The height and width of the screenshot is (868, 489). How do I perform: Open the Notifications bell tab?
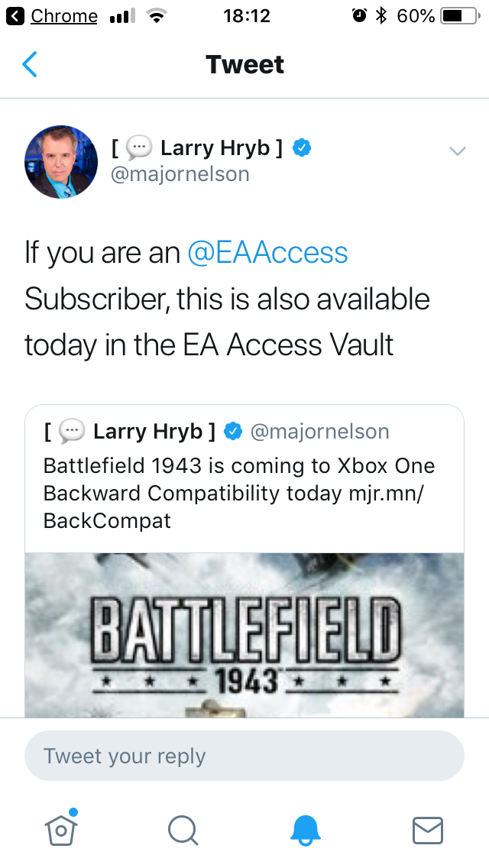pyautogui.click(x=306, y=829)
